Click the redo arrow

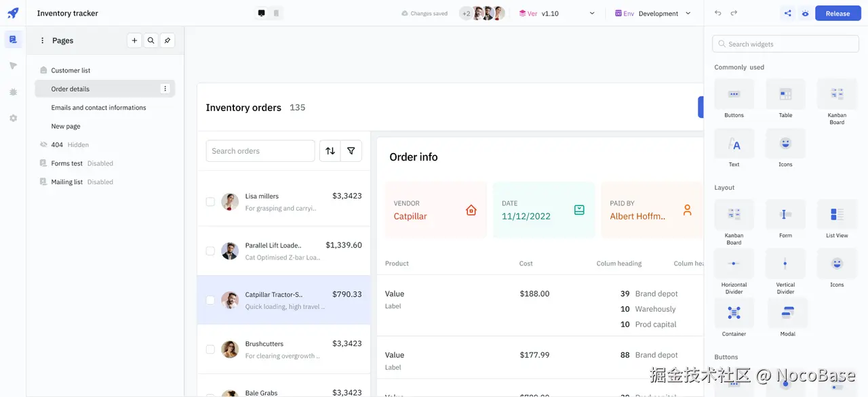(734, 13)
